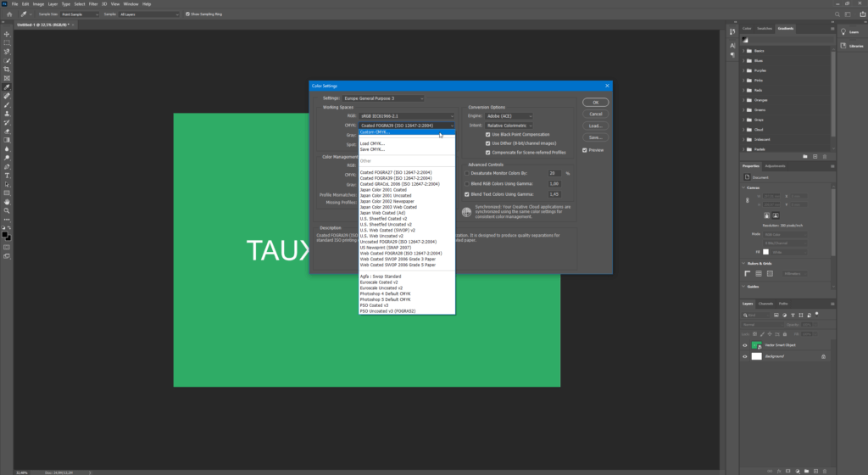Open the conversion Engine dropdown
868x475 pixels.
click(x=509, y=116)
